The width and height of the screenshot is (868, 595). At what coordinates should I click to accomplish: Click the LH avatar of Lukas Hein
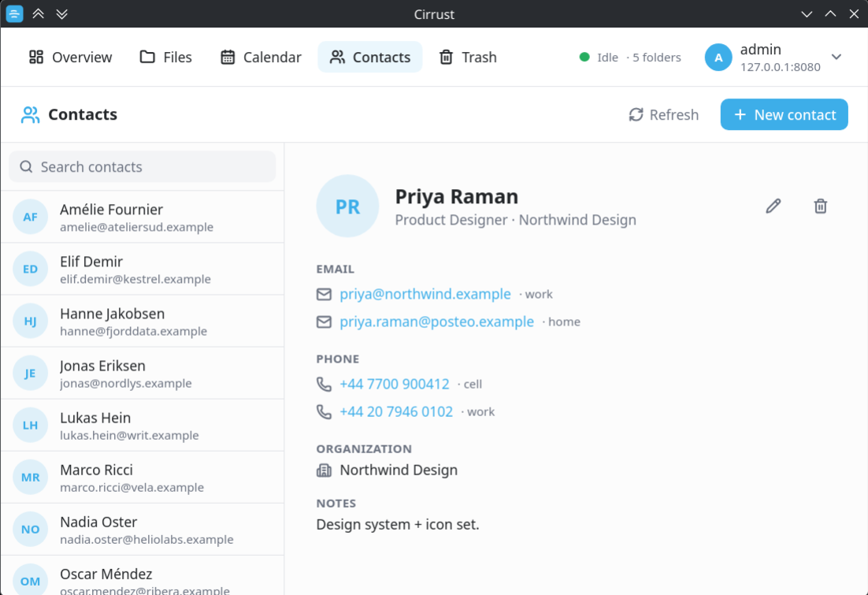click(31, 426)
